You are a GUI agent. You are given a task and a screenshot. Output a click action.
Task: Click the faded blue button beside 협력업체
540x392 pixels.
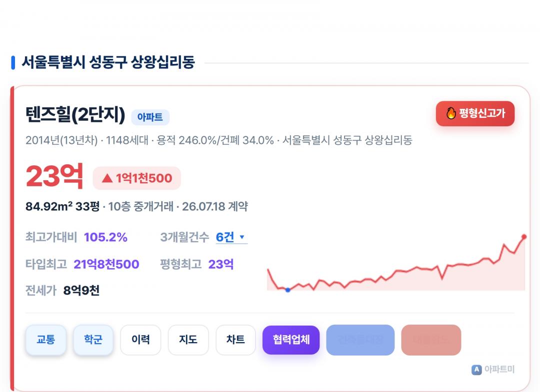[360, 340]
